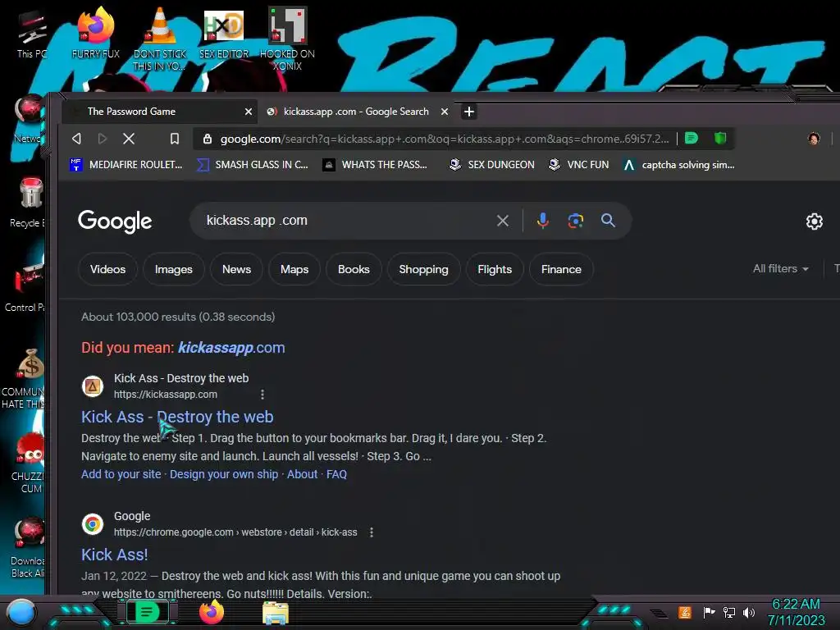Image resolution: width=840 pixels, height=630 pixels.
Task: Expand the All filters dropdown
Action: coord(781,269)
